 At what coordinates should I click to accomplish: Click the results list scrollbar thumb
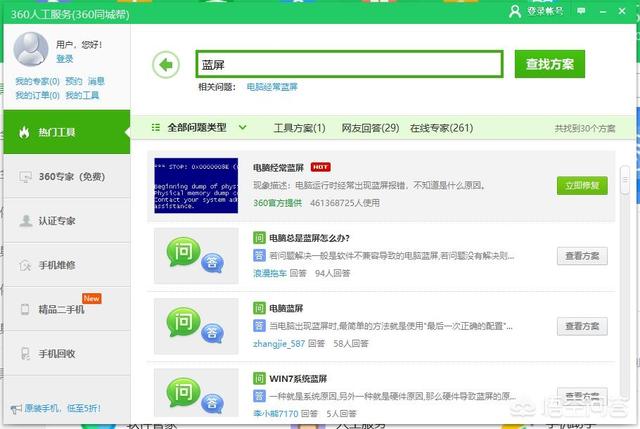tap(625, 180)
